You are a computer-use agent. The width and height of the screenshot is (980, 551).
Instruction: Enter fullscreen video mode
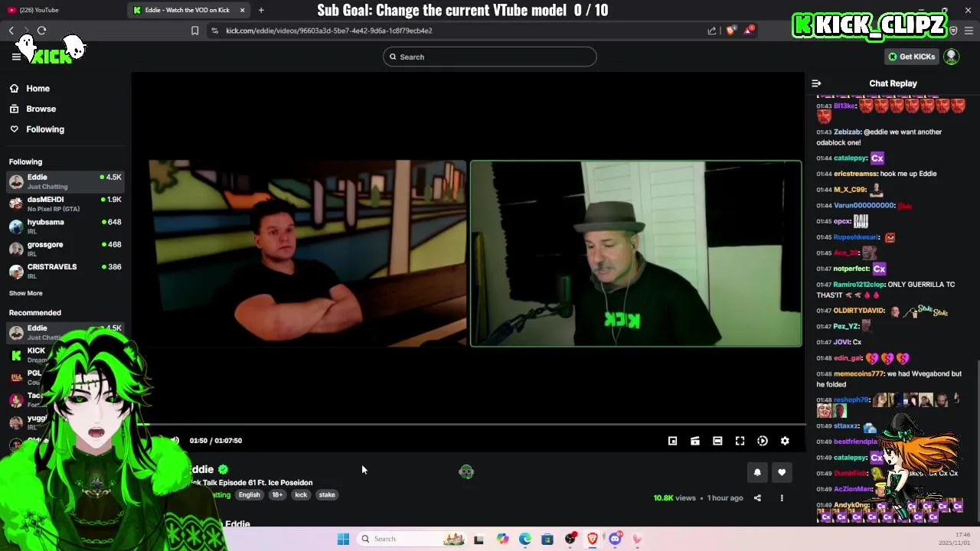(x=740, y=441)
